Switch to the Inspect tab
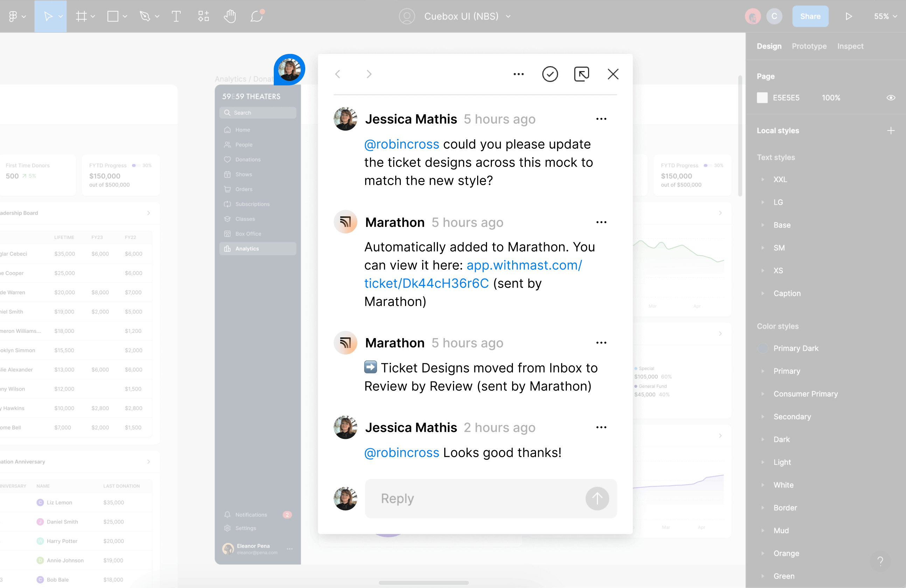 click(x=850, y=46)
